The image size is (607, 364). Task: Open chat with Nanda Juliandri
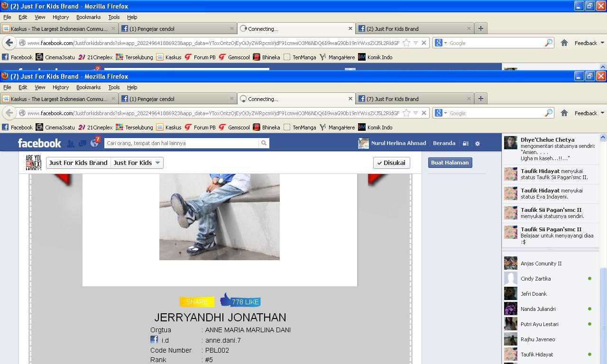coord(551,309)
